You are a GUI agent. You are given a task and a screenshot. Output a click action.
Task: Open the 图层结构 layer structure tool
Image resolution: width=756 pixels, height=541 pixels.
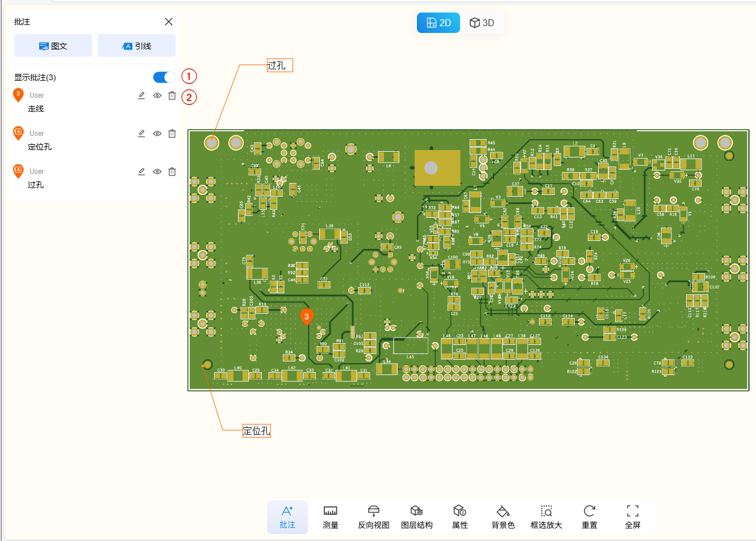(417, 517)
